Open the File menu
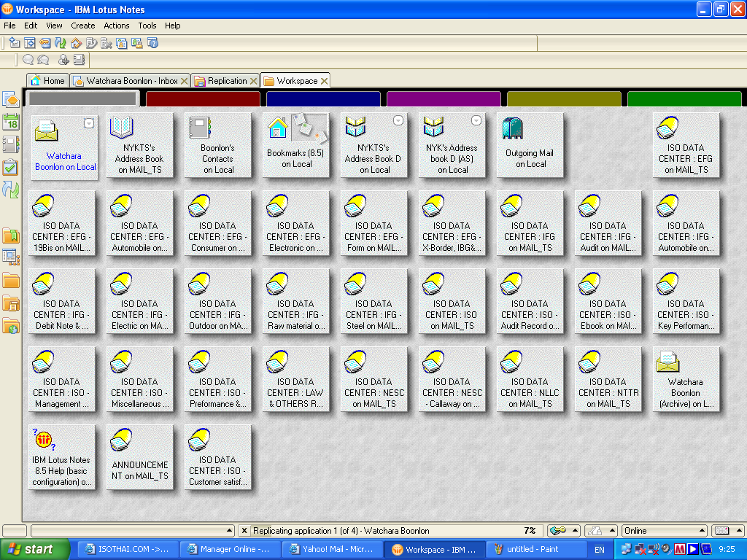The width and height of the screenshot is (747, 560). click(9, 26)
